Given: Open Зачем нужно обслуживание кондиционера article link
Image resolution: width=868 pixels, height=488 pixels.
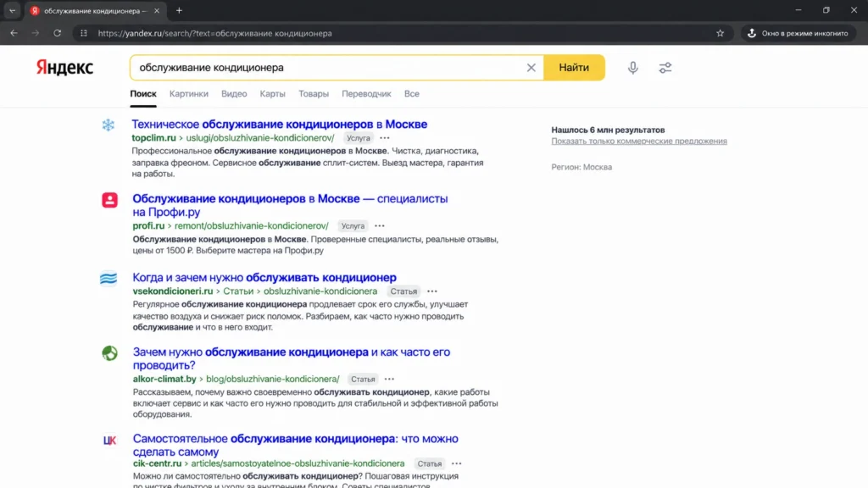Looking at the screenshot, I should tap(292, 358).
